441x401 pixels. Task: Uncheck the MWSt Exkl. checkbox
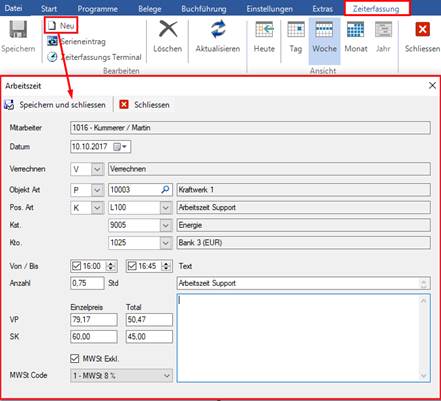coord(75,359)
